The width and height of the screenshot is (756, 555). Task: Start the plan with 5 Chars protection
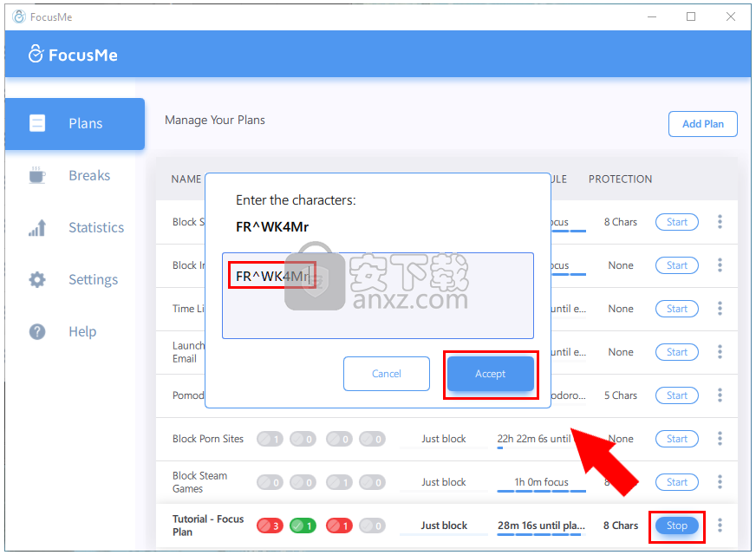click(x=676, y=395)
